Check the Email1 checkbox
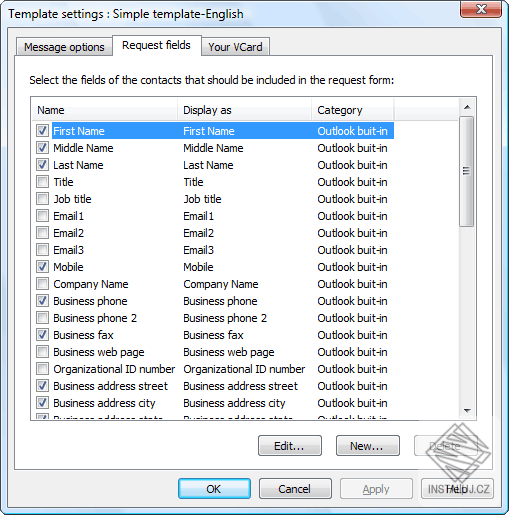 coord(42,216)
